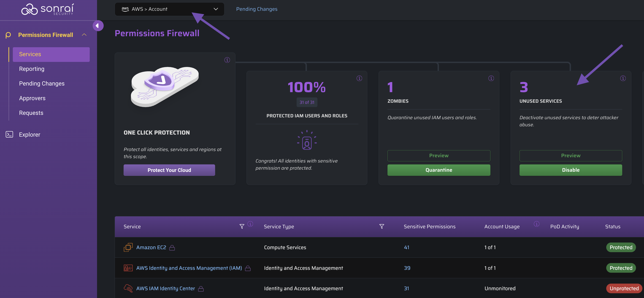
Task: Click the Pending Changes top link
Action: (257, 9)
